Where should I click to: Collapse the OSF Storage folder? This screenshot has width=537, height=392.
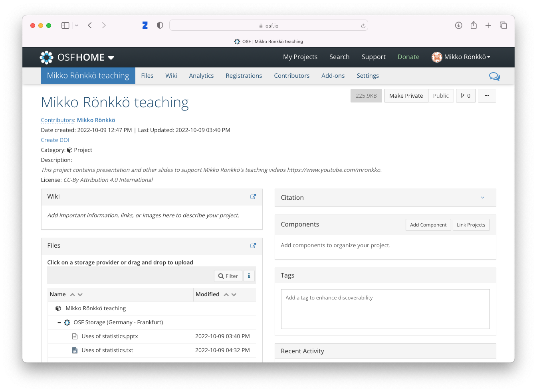(x=59, y=323)
